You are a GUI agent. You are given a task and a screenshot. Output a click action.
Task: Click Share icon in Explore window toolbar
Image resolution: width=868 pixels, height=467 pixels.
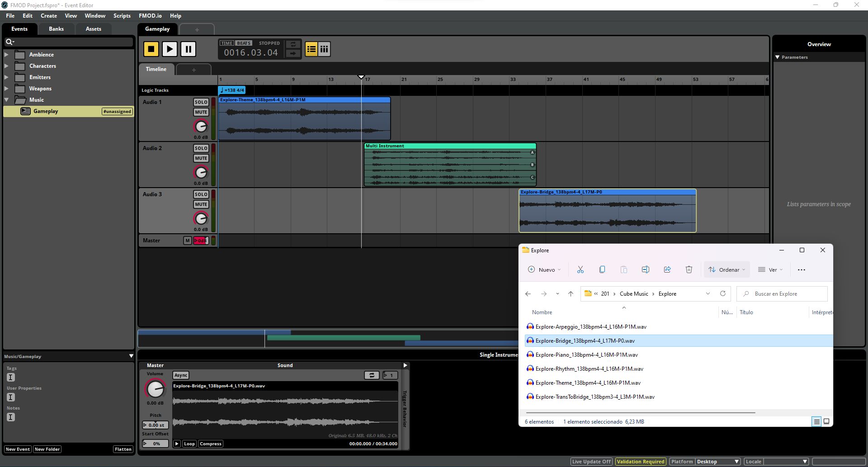[x=667, y=270]
